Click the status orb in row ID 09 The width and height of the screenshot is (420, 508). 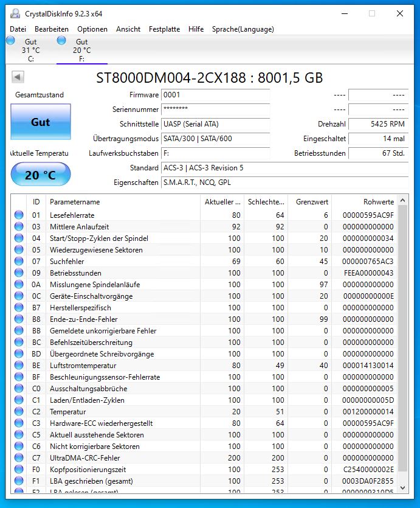coord(19,273)
